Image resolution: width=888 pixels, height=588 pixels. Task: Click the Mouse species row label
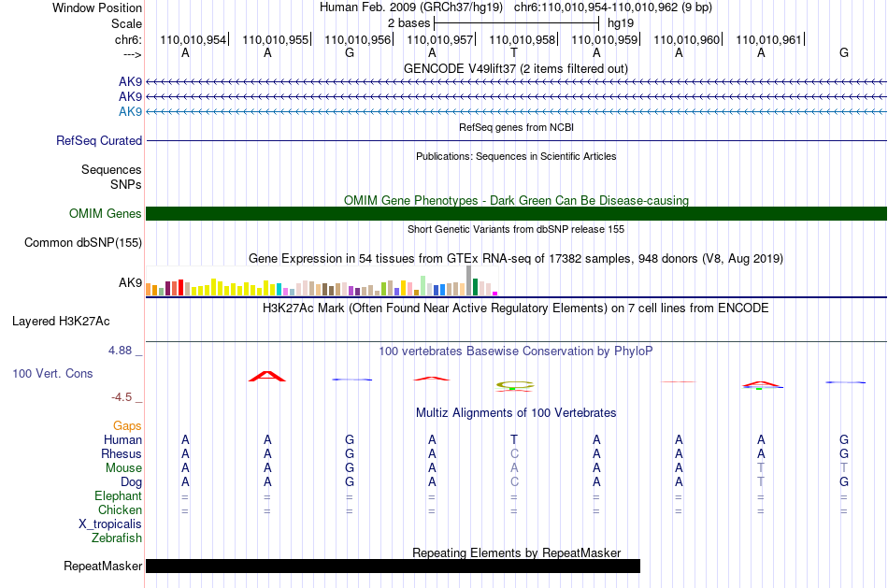123,468
